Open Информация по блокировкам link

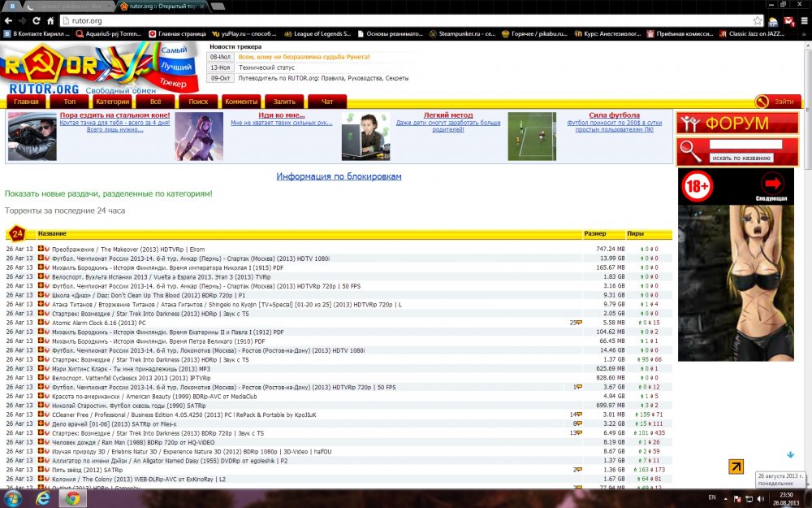click(339, 176)
